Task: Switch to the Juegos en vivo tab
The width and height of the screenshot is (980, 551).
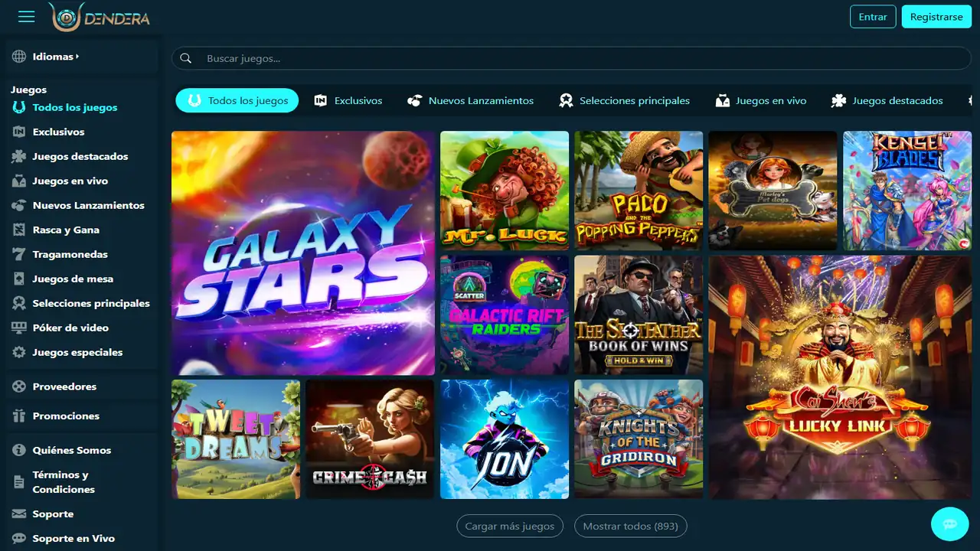Action: click(x=761, y=100)
